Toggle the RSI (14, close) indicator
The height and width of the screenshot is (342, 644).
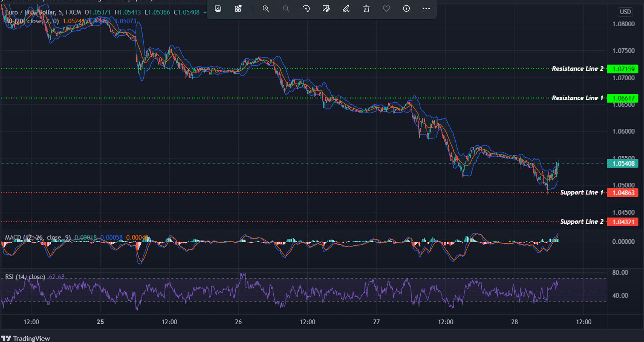(26, 277)
